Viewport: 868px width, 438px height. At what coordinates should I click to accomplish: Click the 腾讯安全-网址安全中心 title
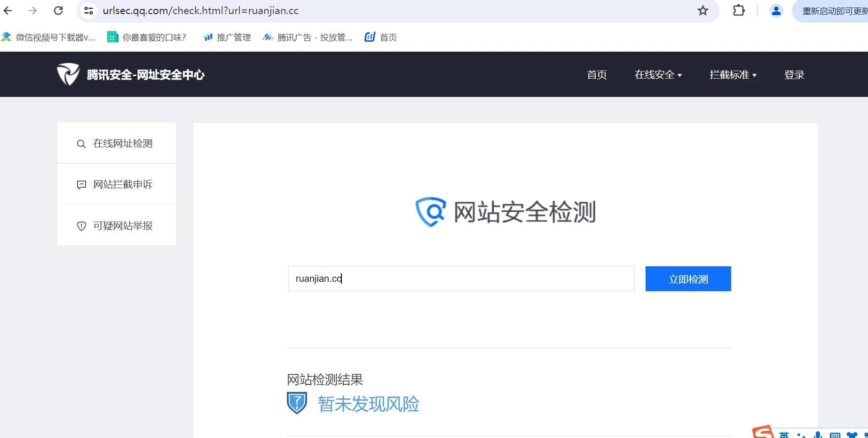coord(146,75)
